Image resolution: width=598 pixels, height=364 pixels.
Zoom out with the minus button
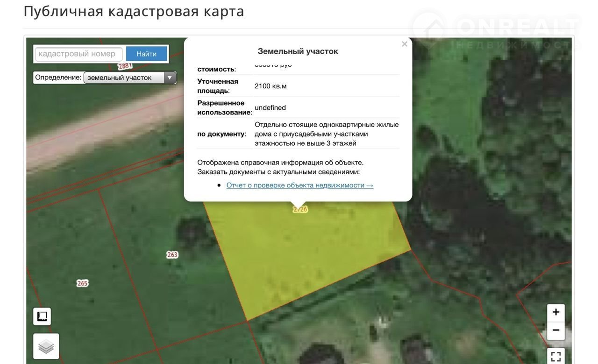[555, 330]
